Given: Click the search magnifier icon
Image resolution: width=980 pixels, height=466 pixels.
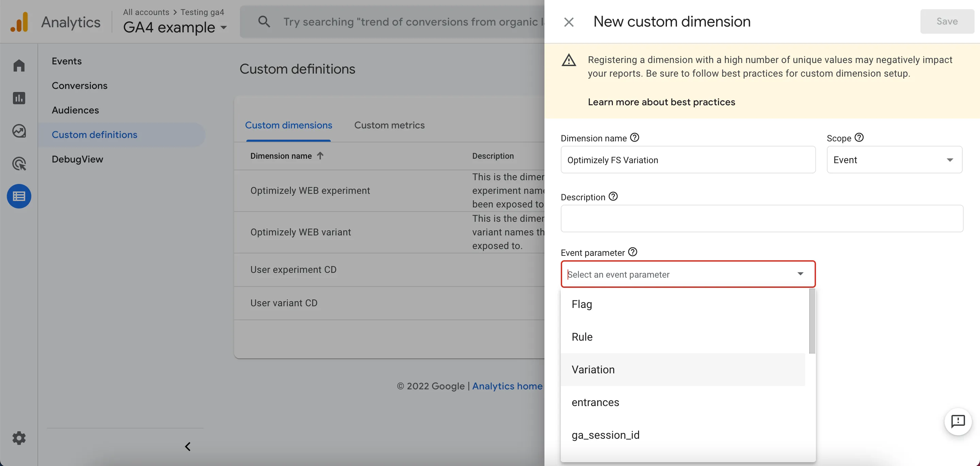Looking at the screenshot, I should 264,21.
